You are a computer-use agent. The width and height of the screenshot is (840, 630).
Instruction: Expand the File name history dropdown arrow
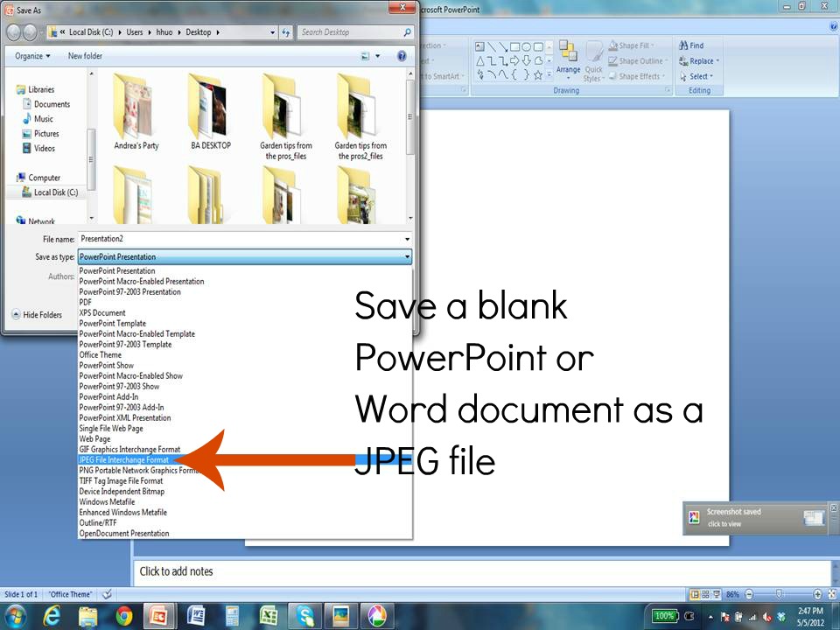407,239
